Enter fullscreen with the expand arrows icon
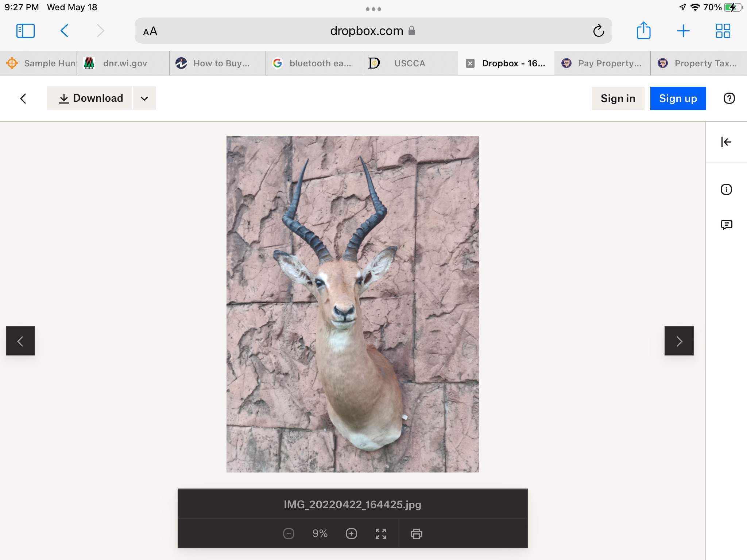Screen dimensions: 747x560 [381, 534]
